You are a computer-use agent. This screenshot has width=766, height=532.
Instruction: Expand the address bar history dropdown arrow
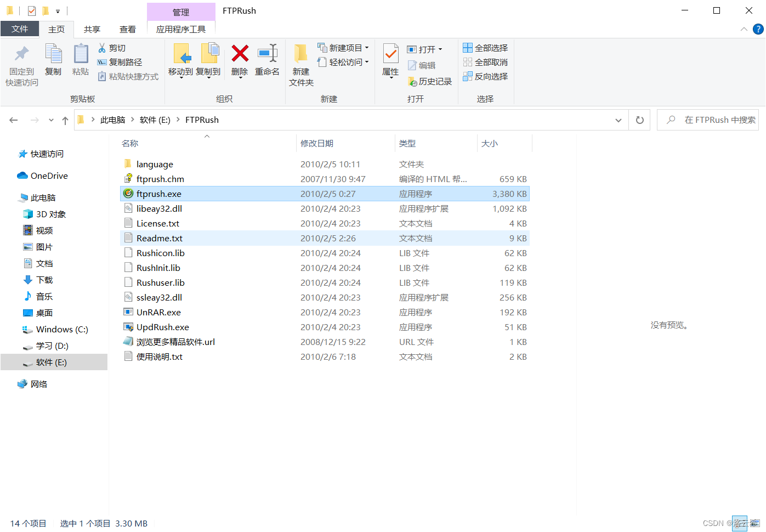pos(618,120)
